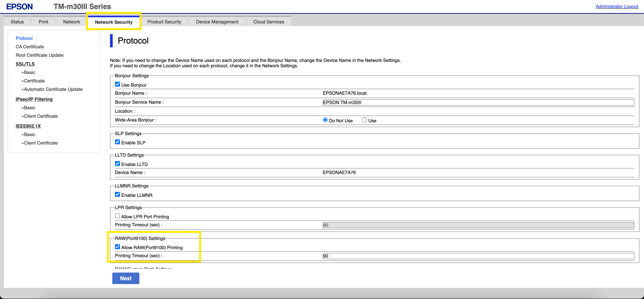Click the RAW Port9100 Printing Timeout field
Image resolution: width=644 pixels, height=299 pixels.
[x=478, y=256]
